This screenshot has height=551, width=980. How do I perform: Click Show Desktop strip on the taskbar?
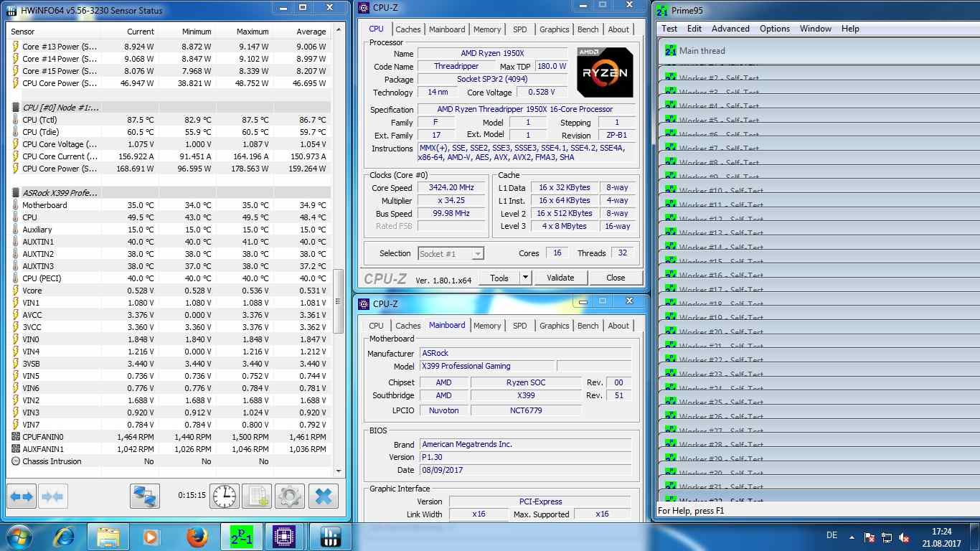point(974,537)
